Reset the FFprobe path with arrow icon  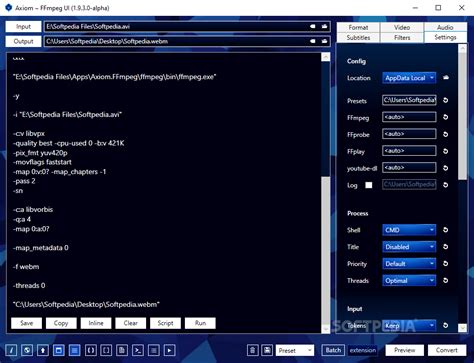(x=446, y=134)
